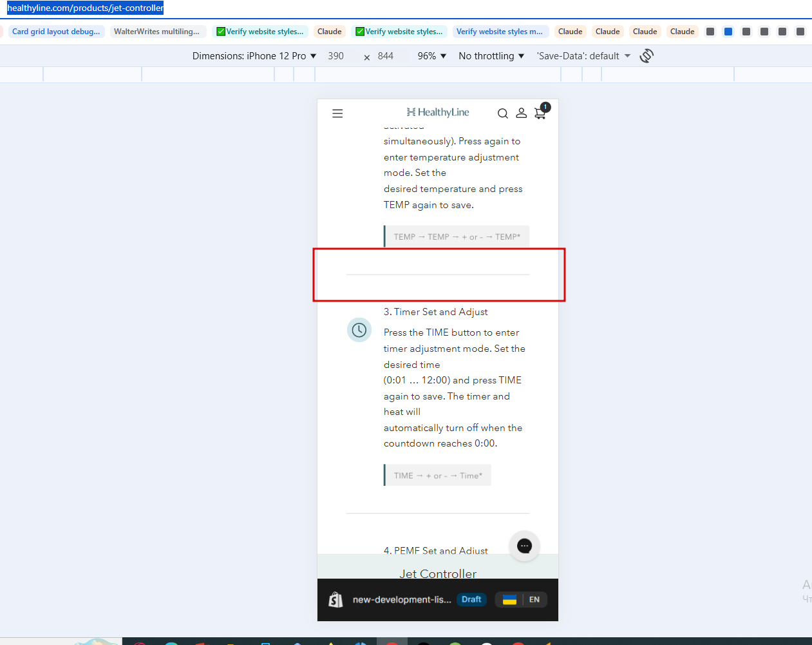Open the Dimensions: iPhone 12 Pro dropdown

pyautogui.click(x=254, y=56)
